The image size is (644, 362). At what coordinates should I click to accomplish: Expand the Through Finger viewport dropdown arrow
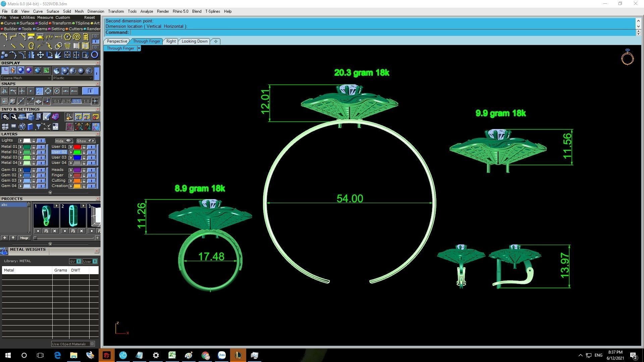[139, 48]
